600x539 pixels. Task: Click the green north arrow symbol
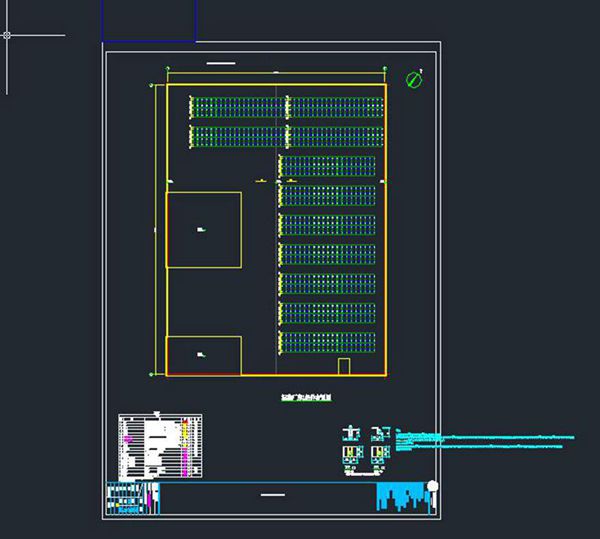(x=414, y=79)
